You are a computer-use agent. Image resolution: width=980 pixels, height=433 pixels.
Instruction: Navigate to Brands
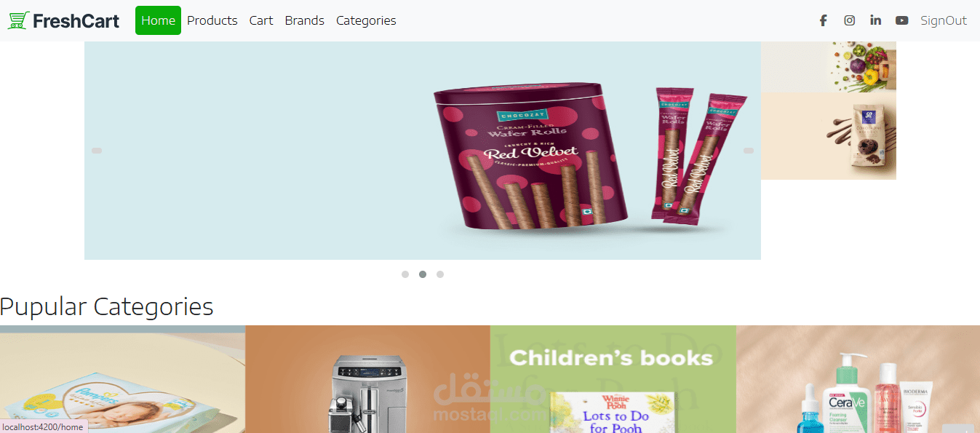coord(305,20)
